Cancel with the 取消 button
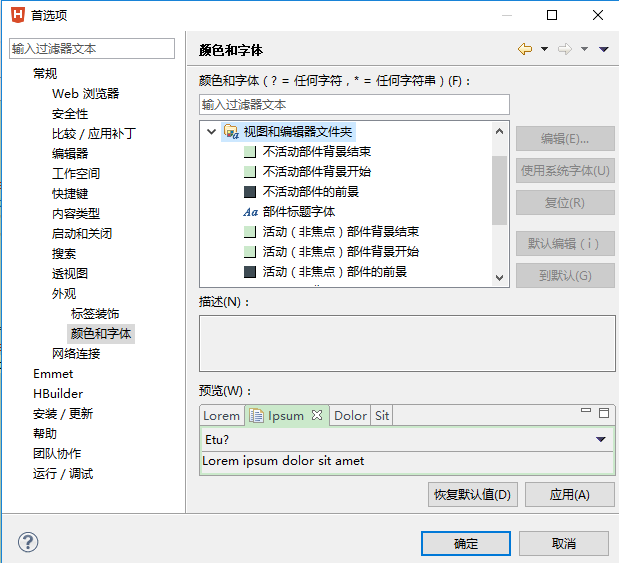The image size is (619, 563). point(564,544)
